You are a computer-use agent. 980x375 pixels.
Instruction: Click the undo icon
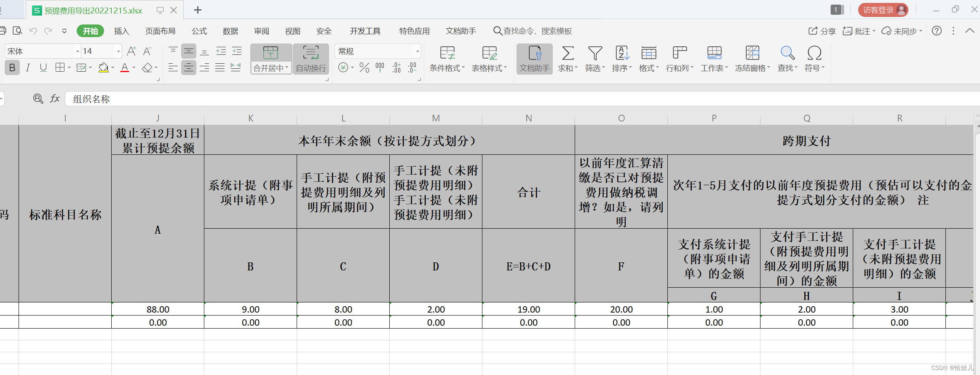tap(33, 31)
